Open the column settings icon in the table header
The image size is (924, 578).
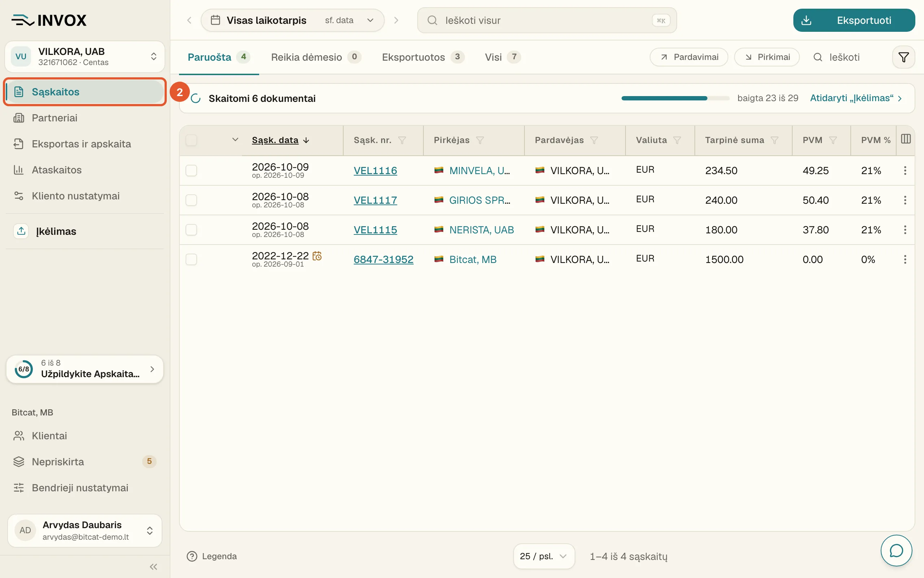pos(906,139)
